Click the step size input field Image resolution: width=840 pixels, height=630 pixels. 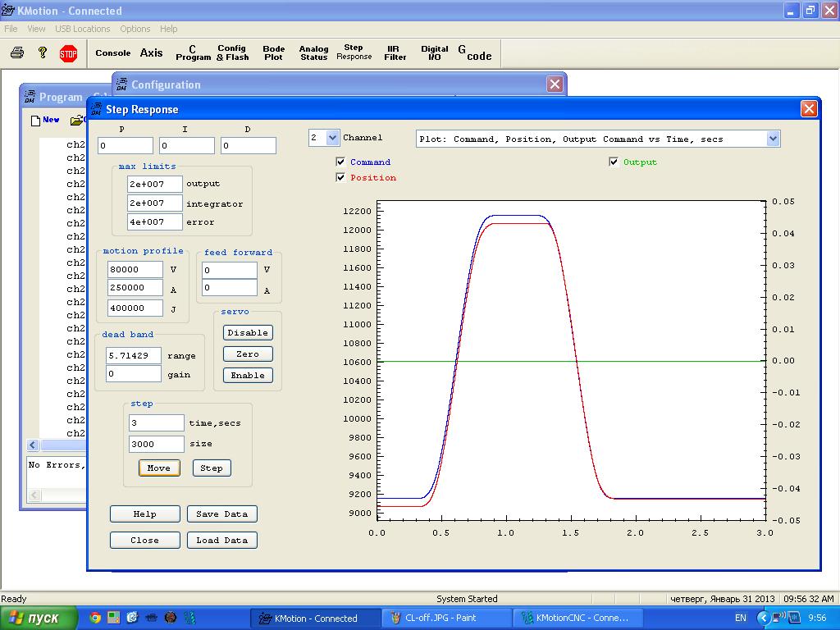click(156, 444)
